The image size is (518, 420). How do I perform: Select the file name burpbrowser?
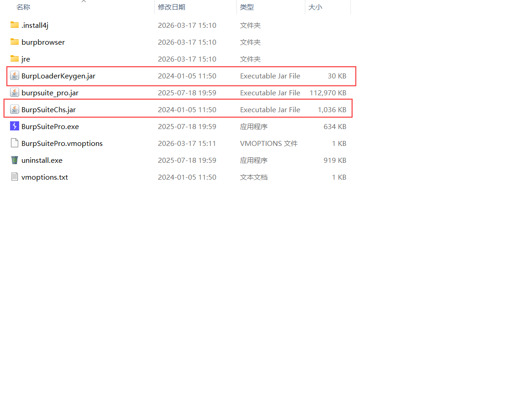43,42
